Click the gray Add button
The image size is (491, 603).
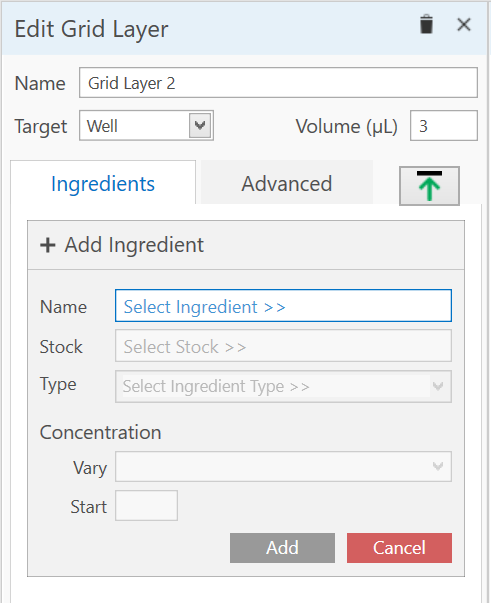(282, 548)
